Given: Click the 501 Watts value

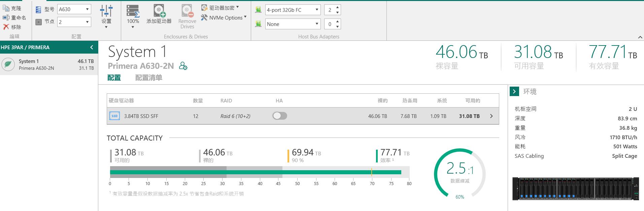Looking at the screenshot, I should 625,146.
